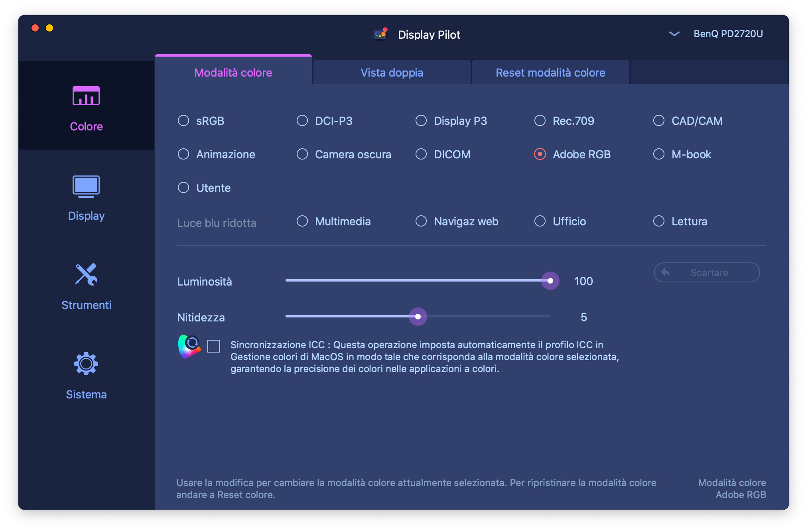
Task: Click the Display Pilot app logo
Action: click(380, 34)
